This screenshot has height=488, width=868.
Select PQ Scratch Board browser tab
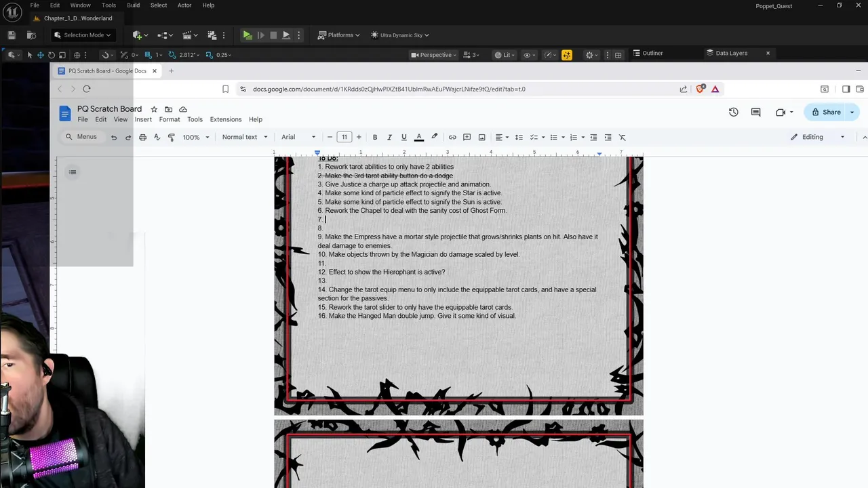pyautogui.click(x=107, y=71)
